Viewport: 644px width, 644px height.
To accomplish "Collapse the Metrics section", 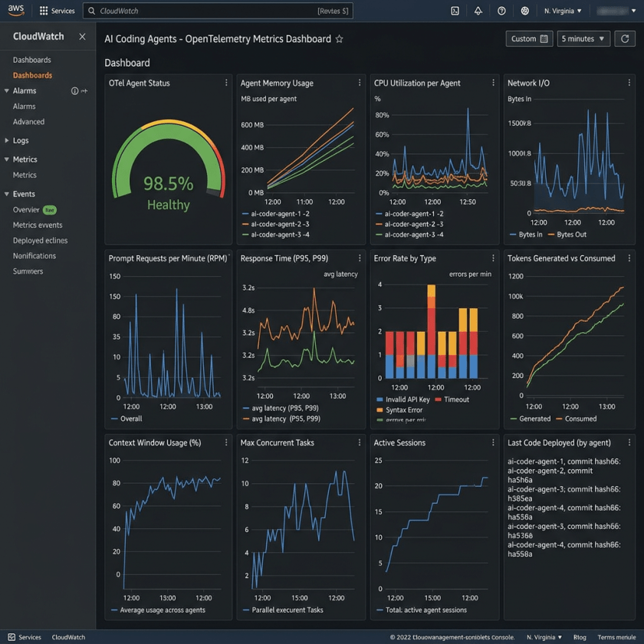I will tap(7, 159).
